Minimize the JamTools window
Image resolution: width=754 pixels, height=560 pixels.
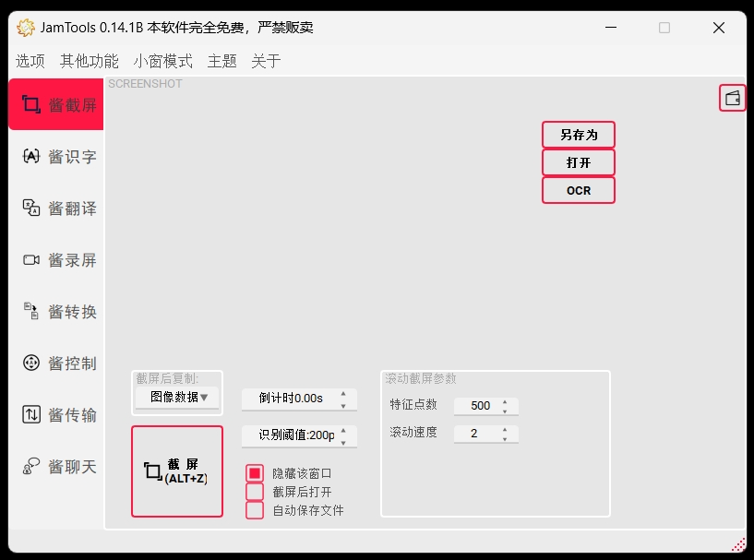pyautogui.click(x=611, y=28)
